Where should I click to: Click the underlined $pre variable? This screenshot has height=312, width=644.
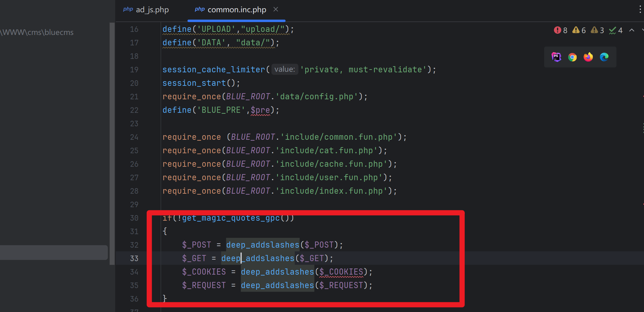[x=260, y=110]
